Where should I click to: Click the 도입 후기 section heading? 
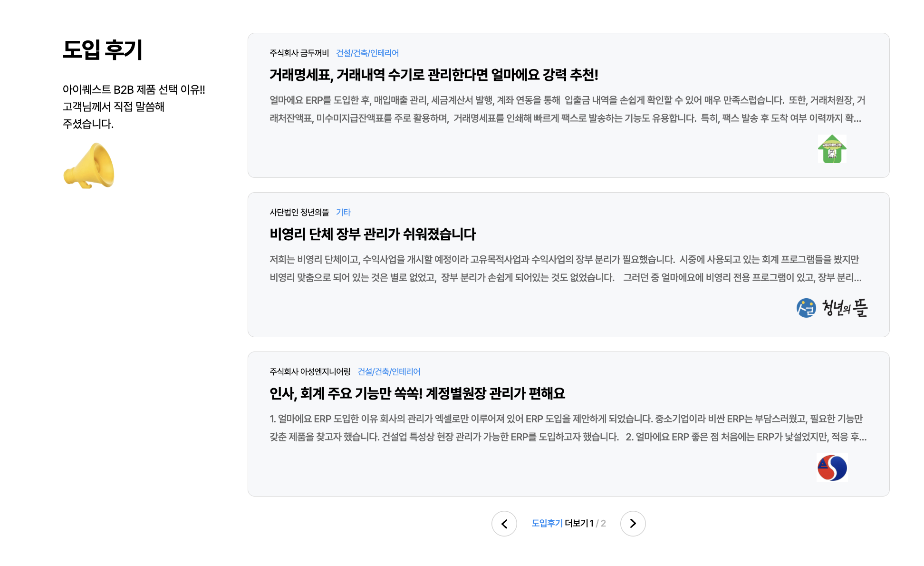[x=103, y=50]
